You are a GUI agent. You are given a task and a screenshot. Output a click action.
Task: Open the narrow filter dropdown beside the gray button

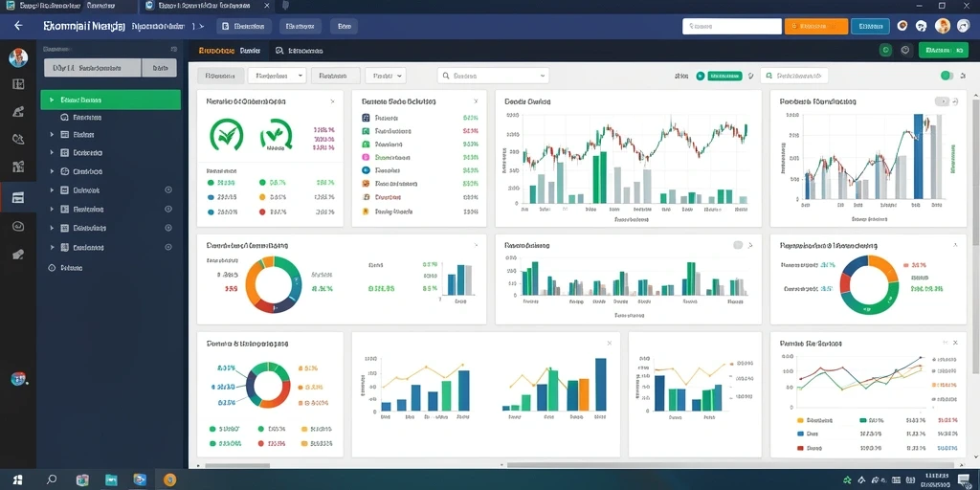386,76
